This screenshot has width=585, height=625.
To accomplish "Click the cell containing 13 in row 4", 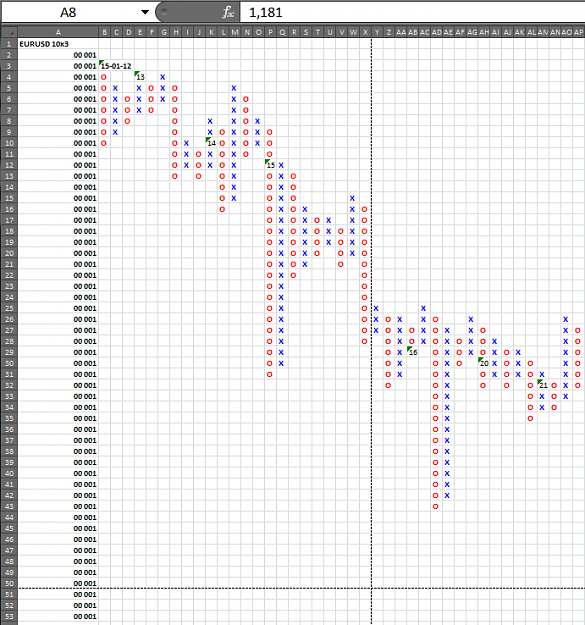I will pyautogui.click(x=140, y=77).
